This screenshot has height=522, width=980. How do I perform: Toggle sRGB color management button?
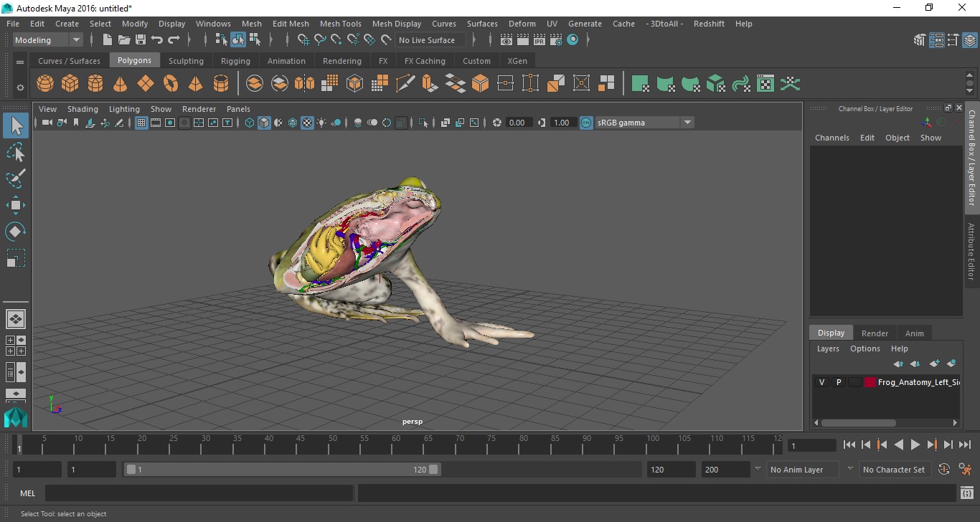[586, 123]
